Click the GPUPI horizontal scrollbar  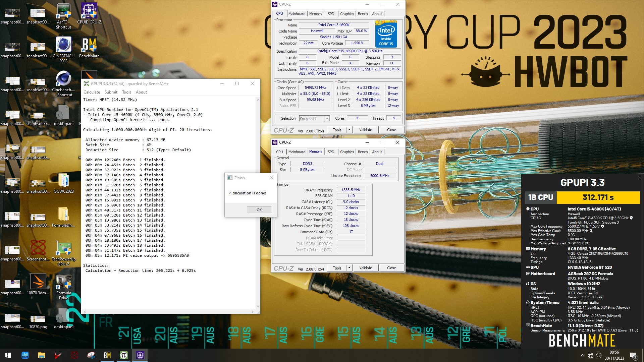(168, 312)
